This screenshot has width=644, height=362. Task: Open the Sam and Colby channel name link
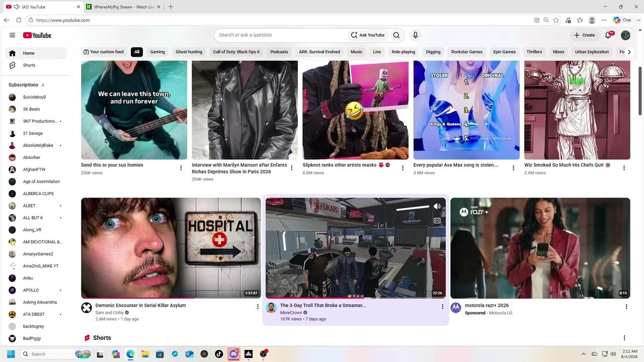110,313
